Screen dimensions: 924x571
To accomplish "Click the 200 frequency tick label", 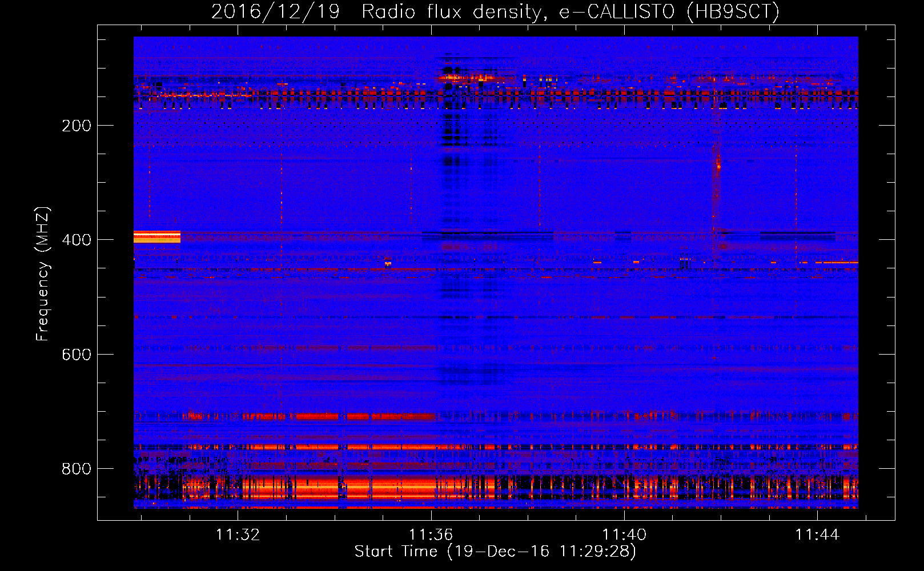I will point(77,126).
